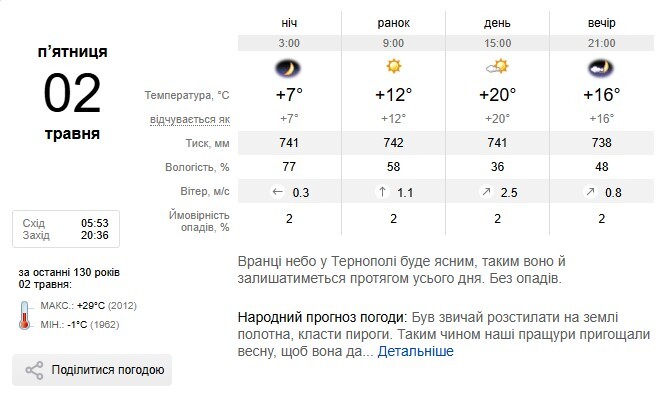Screen dimensions: 666x400
Task: Click the morning wind direction arrow
Action: (381, 192)
